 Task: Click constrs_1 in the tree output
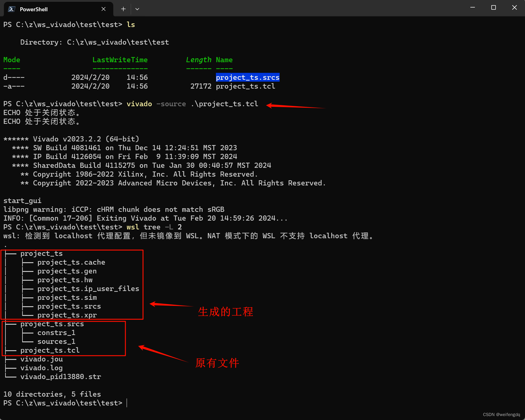coord(56,333)
